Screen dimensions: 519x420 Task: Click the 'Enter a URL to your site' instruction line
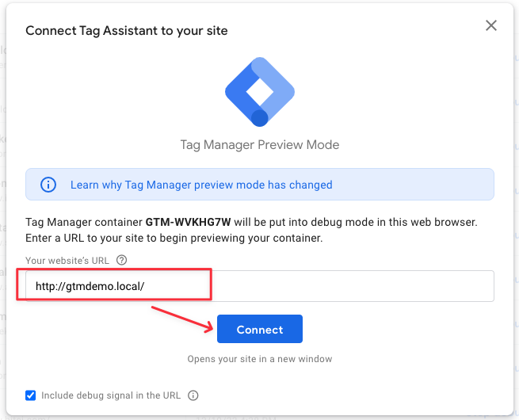(x=174, y=238)
